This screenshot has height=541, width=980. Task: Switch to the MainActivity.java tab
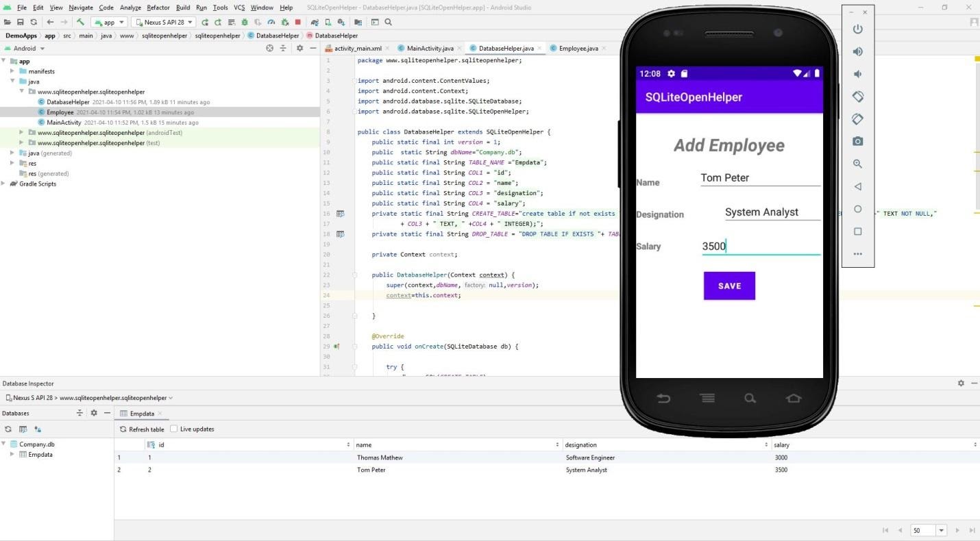click(430, 49)
